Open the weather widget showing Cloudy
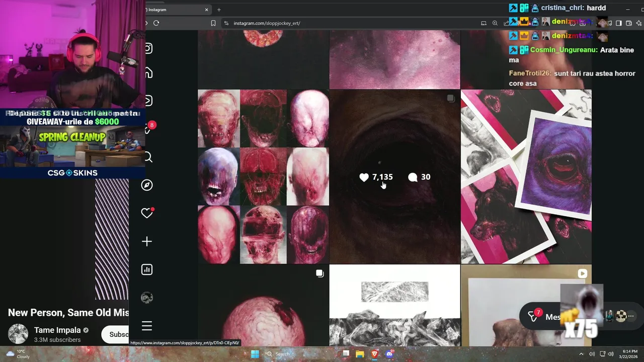 [17, 354]
